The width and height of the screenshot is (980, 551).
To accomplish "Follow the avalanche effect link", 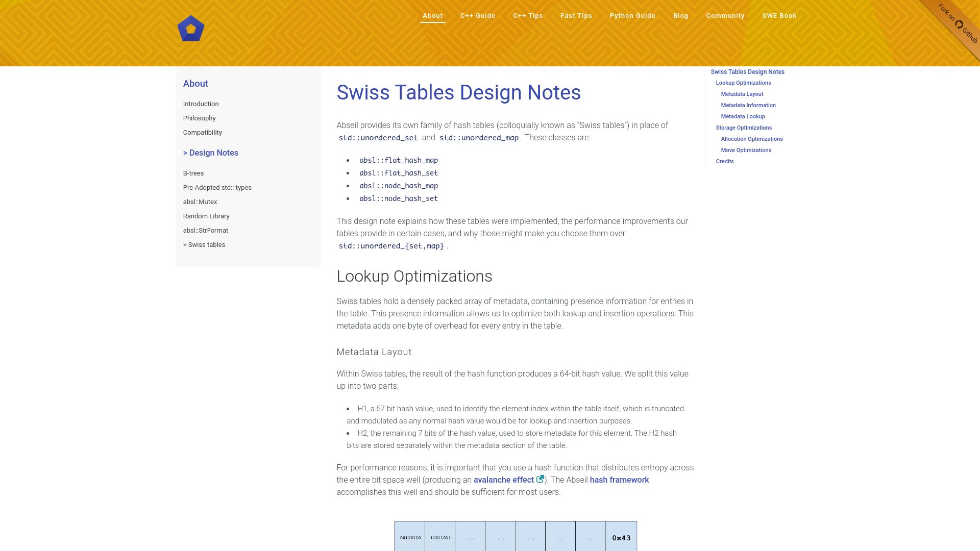I will [x=503, y=480].
